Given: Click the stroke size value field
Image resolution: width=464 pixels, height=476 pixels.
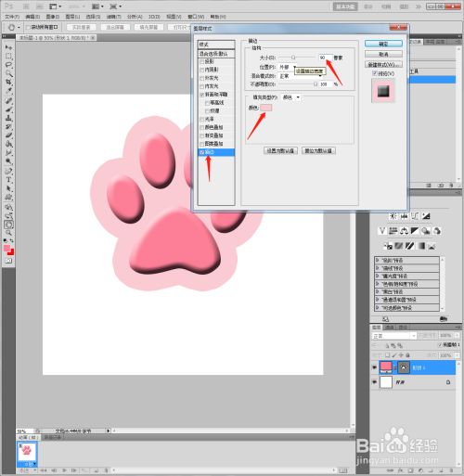Looking at the screenshot, I should [x=326, y=58].
